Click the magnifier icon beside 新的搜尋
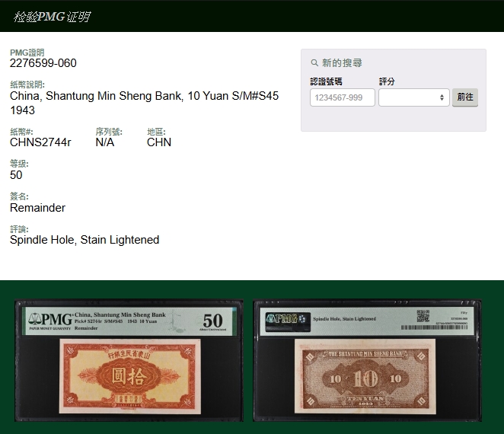 click(x=314, y=63)
